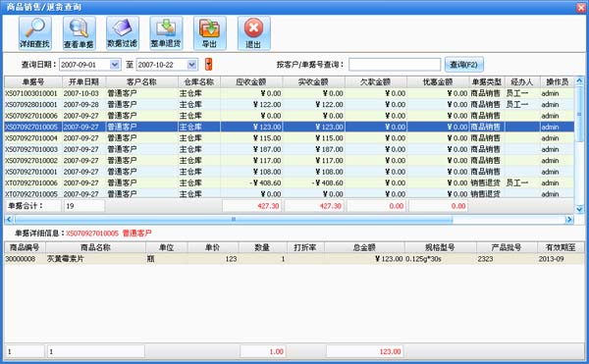This screenshot has width=589, height=364.
Task: Click the 欠款金额 column header
Action: click(x=376, y=81)
